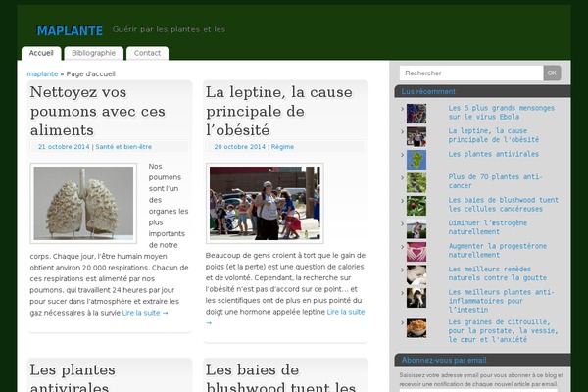Open Les 5 plus grands mensonges sur Ebola
The image size is (588, 392).
[502, 112]
